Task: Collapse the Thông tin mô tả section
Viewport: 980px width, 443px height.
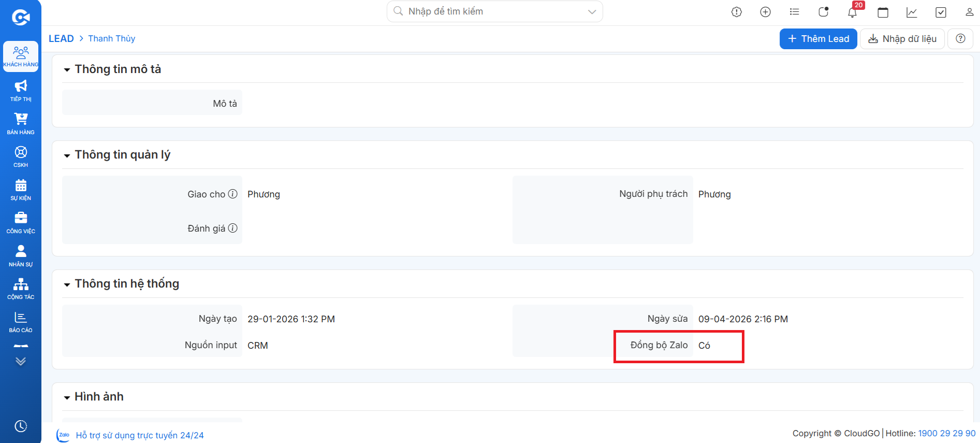Action: point(67,69)
